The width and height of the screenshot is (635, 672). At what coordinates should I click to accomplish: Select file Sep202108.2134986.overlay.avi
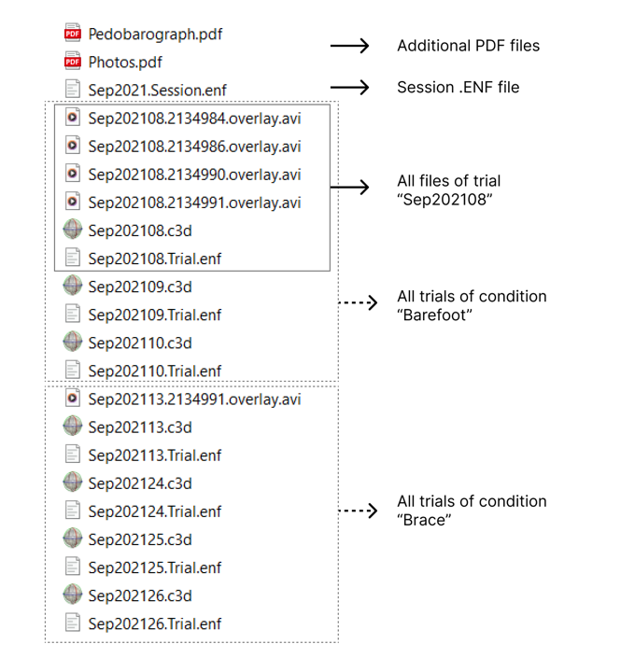(183, 147)
